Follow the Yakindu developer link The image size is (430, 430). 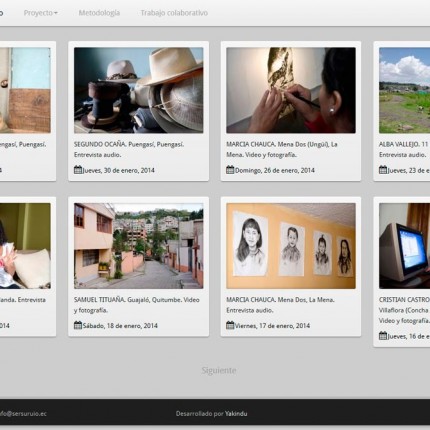pos(236,414)
